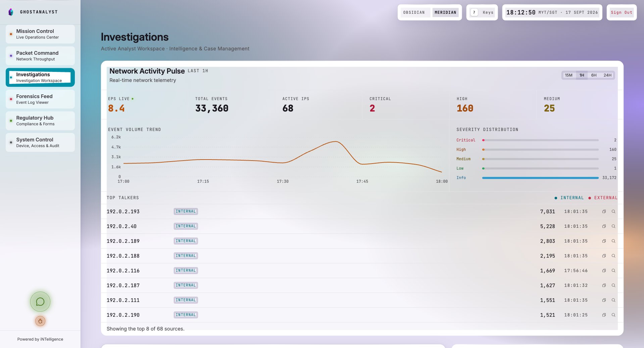Set time range to 24H
Image resolution: width=644 pixels, height=348 pixels.
point(607,75)
